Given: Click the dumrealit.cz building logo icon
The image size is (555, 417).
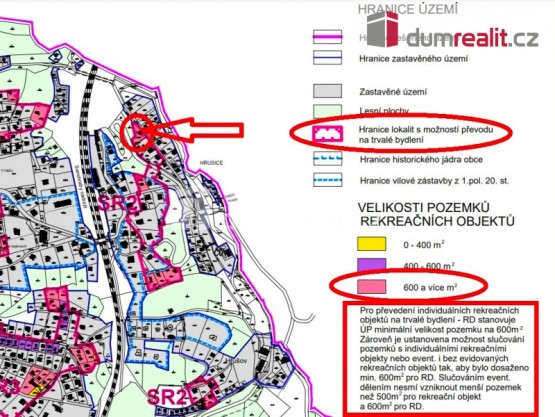Looking at the screenshot, I should [x=383, y=29].
